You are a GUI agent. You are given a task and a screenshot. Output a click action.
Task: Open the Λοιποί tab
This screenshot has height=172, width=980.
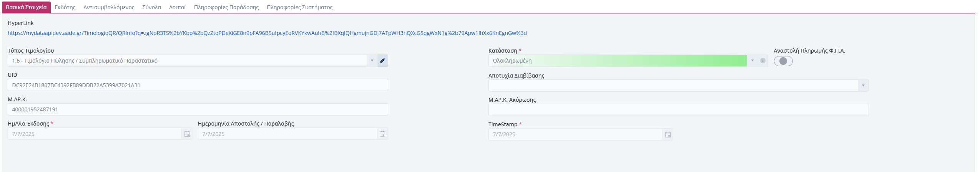tap(178, 7)
